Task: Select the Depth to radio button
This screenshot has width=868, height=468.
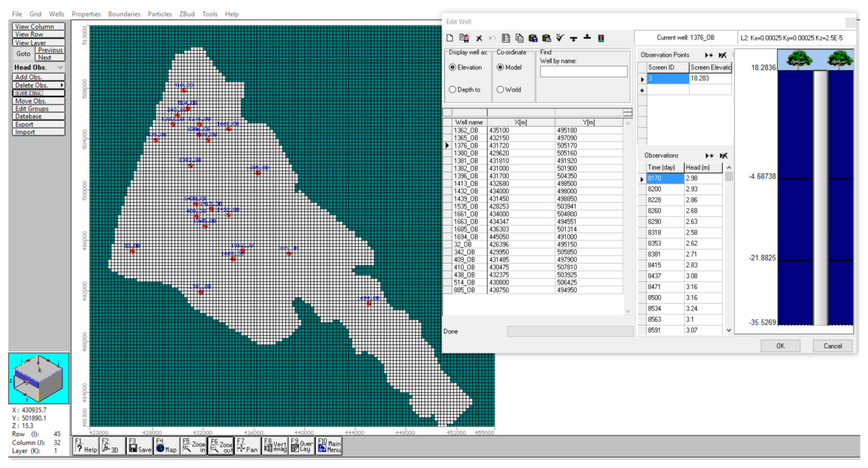Action: (x=453, y=90)
